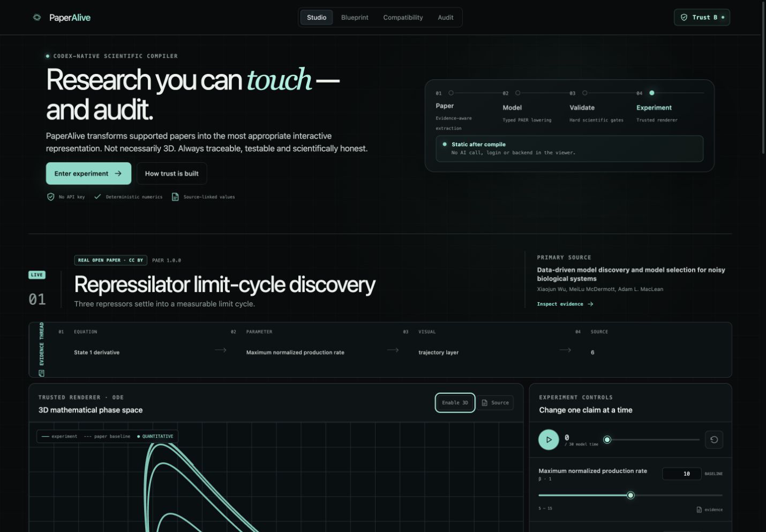This screenshot has height=532, width=766.
Task: Select pipeline step 01 Paper
Action: tap(445, 106)
